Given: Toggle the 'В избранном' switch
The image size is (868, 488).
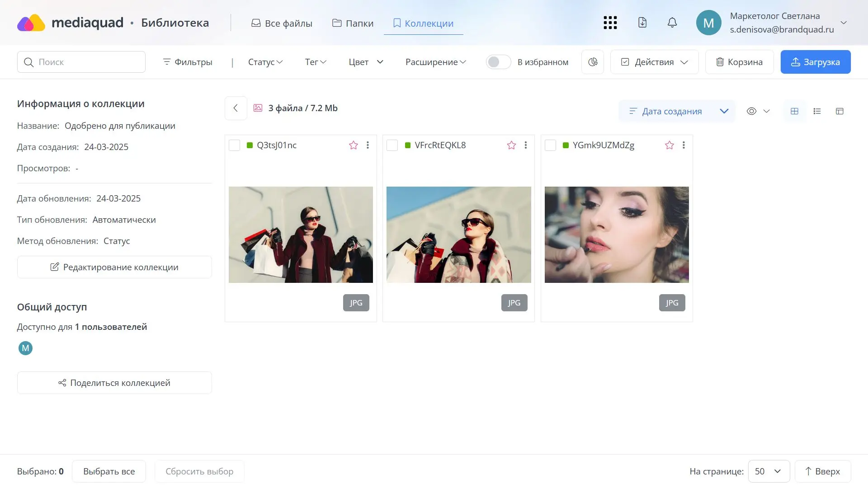Looking at the screenshot, I should pyautogui.click(x=498, y=62).
